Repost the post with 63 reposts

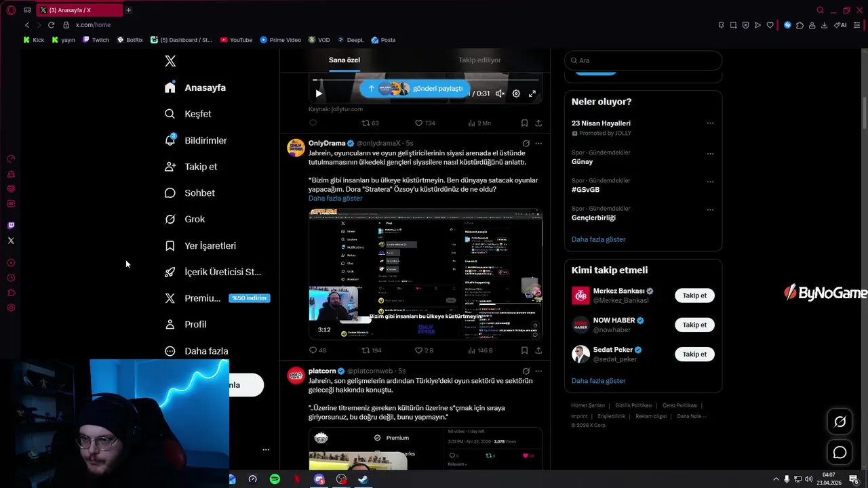coord(370,123)
